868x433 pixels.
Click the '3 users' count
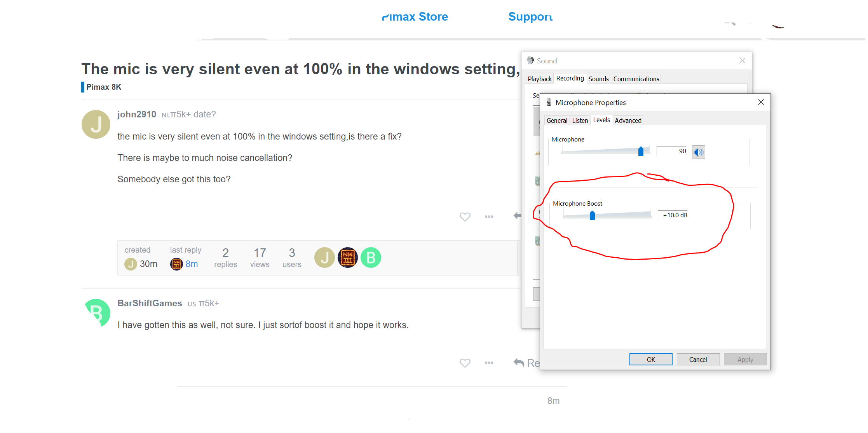tap(292, 258)
